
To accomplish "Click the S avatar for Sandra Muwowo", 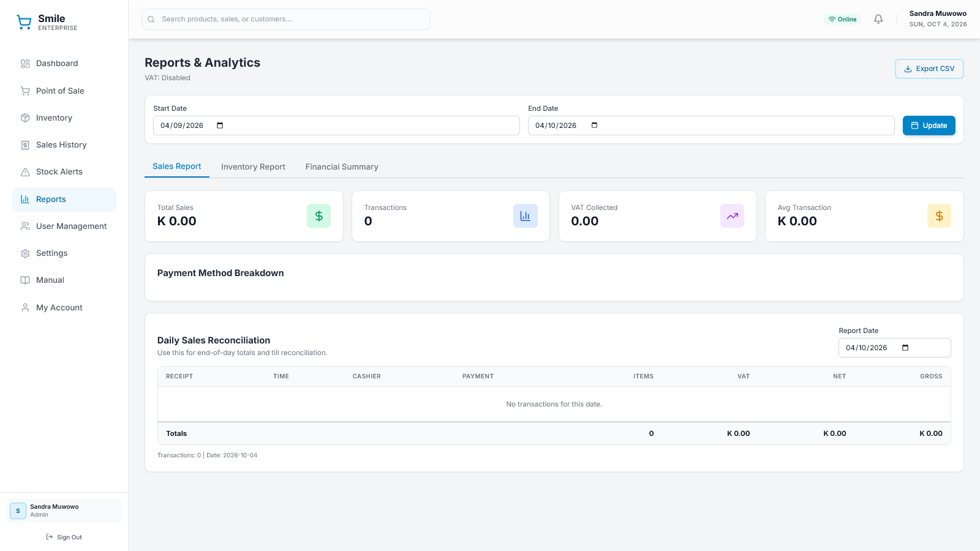I will (18, 511).
